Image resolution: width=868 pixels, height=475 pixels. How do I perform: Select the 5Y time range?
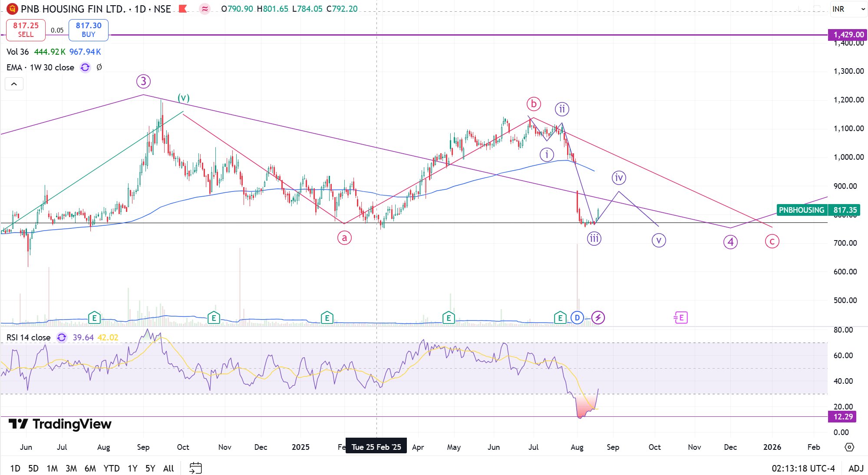(x=150, y=468)
